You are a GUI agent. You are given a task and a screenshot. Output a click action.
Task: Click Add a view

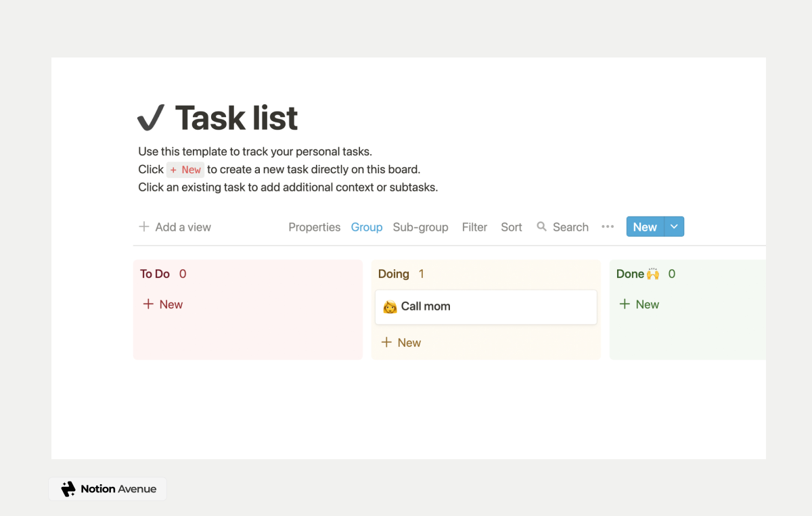(183, 227)
